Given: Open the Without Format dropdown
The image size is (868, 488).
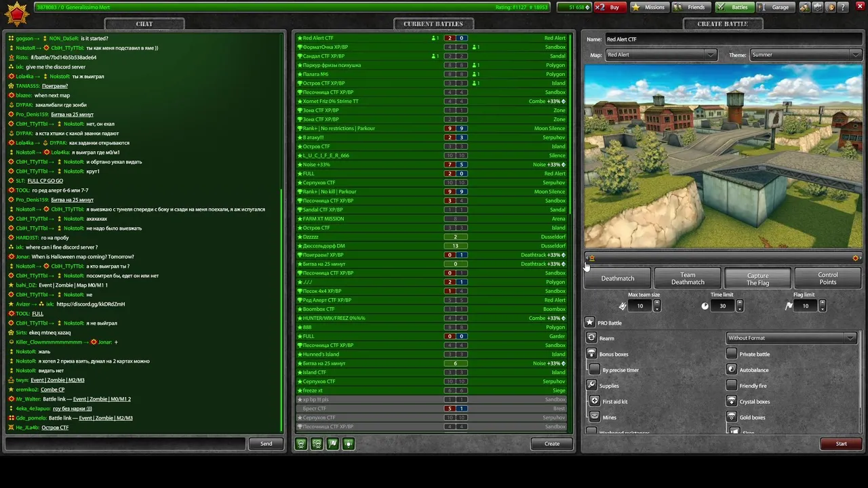Looking at the screenshot, I should pos(791,338).
